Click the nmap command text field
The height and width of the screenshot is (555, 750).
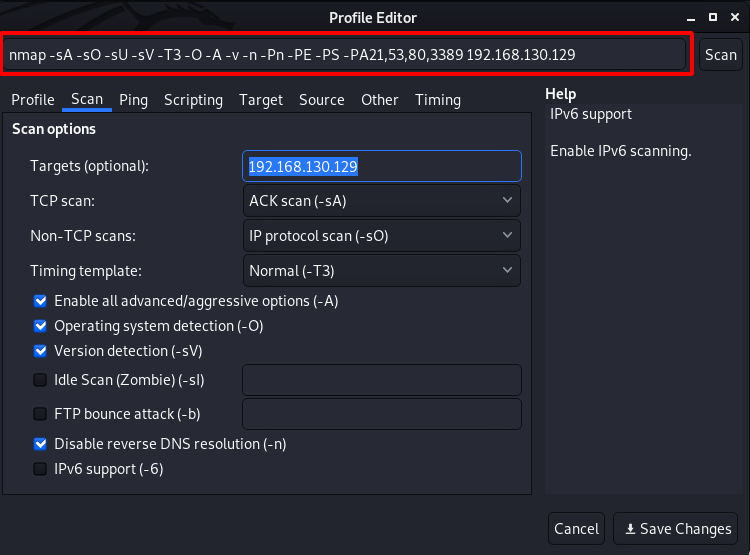pos(344,55)
